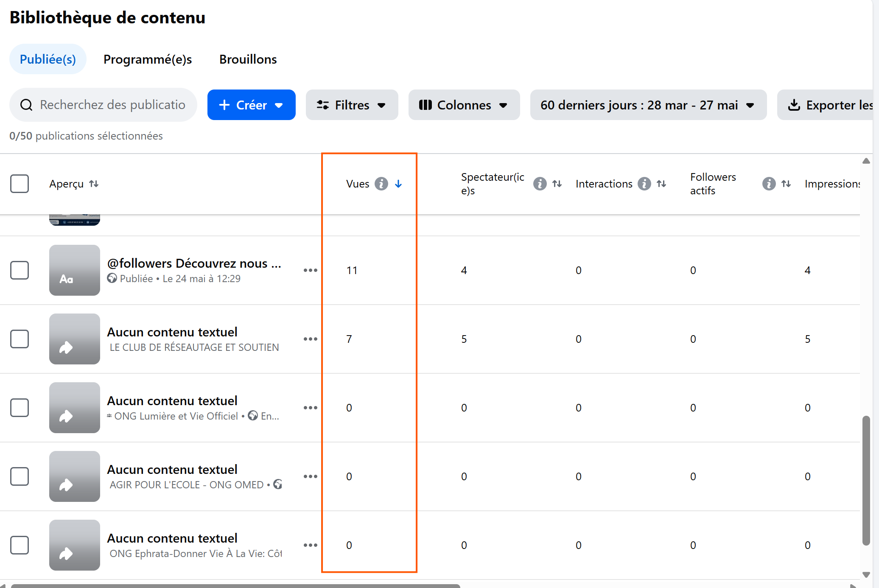Sort the Aperçu column with arrows icon
The height and width of the screenshot is (588, 879).
click(x=94, y=184)
